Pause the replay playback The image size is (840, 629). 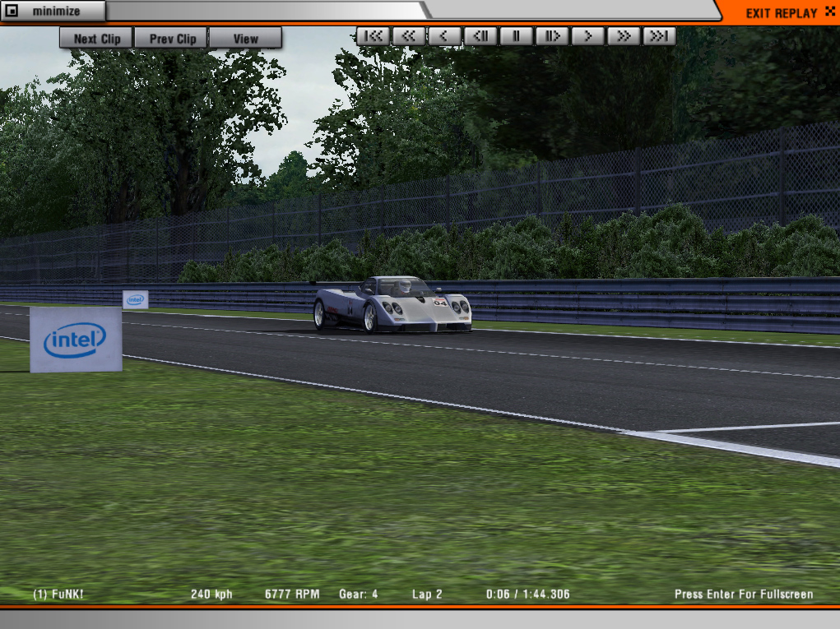(516, 36)
